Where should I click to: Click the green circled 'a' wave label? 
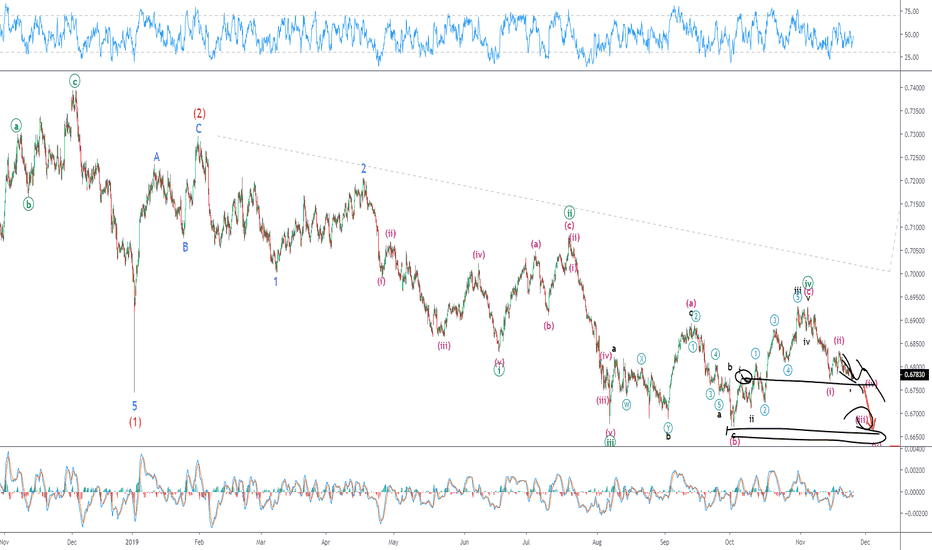17,126
